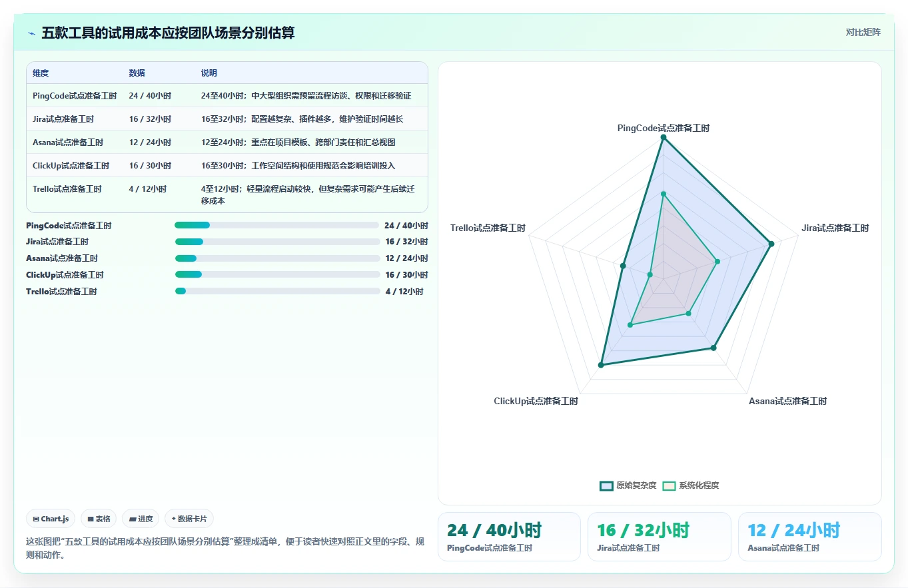908x588 pixels.
Task: Click the Jira progress bar
Action: click(277, 242)
